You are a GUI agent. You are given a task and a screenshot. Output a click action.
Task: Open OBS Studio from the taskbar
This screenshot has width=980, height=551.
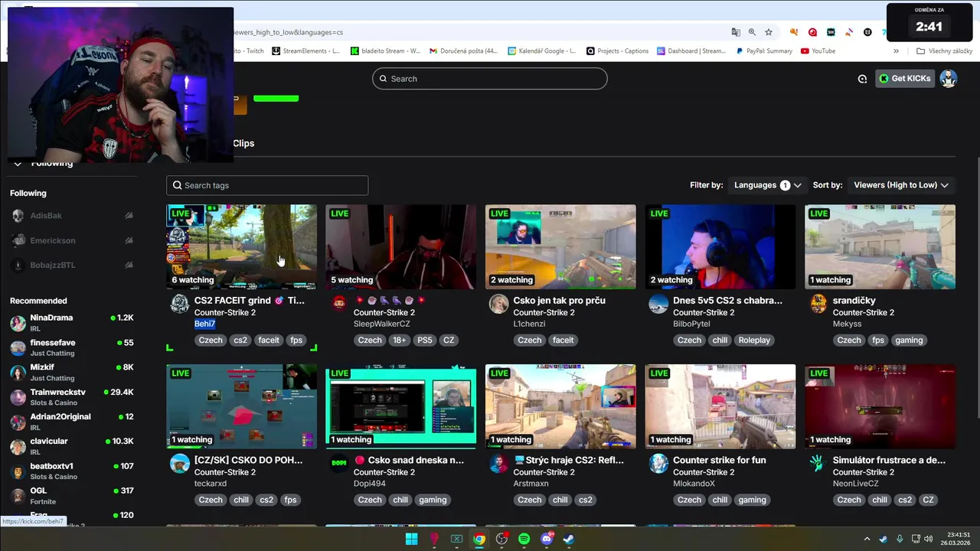pos(501,539)
